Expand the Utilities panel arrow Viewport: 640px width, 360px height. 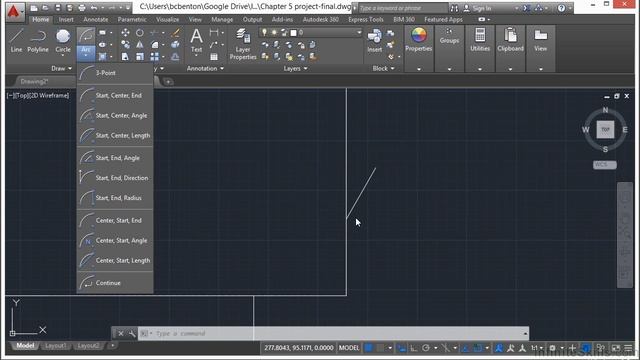pyautogui.click(x=480, y=69)
